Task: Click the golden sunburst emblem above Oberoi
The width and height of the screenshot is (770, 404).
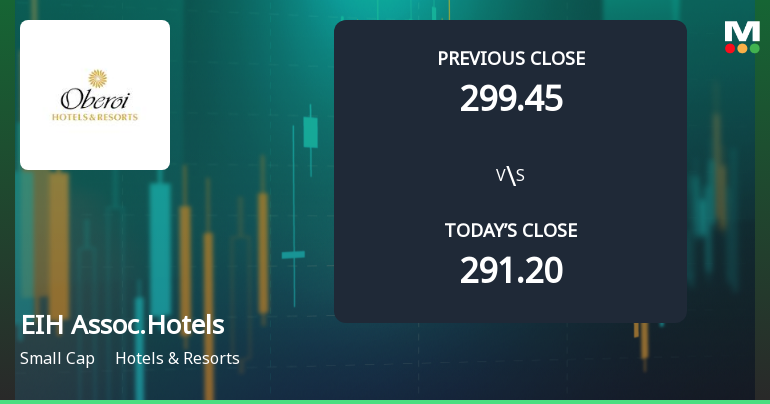Action: 96,78
